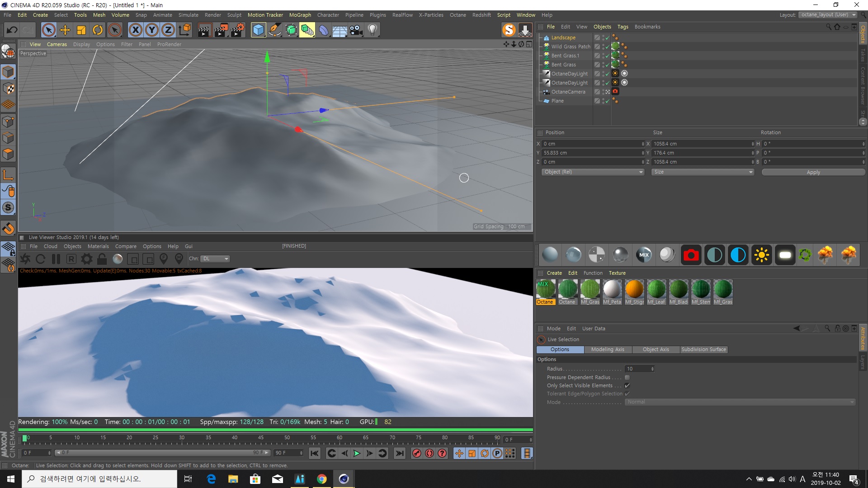Toggle Bent Grass.1 enabled checkmark

[608, 56]
